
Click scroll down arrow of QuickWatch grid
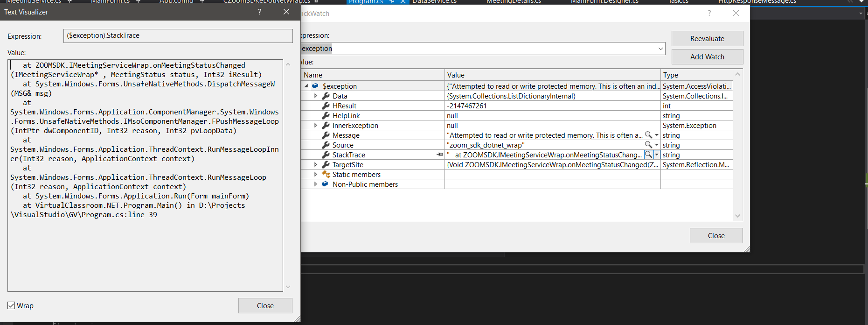pos(737,216)
